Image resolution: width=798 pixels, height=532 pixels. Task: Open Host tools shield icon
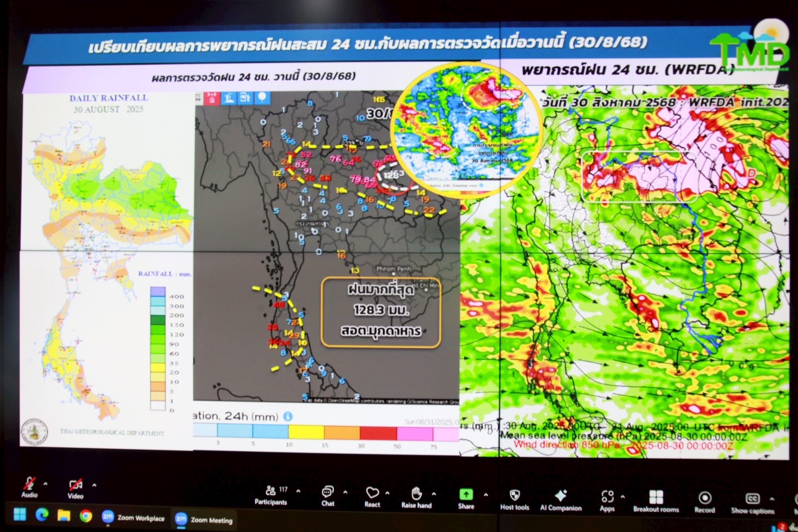tap(515, 497)
